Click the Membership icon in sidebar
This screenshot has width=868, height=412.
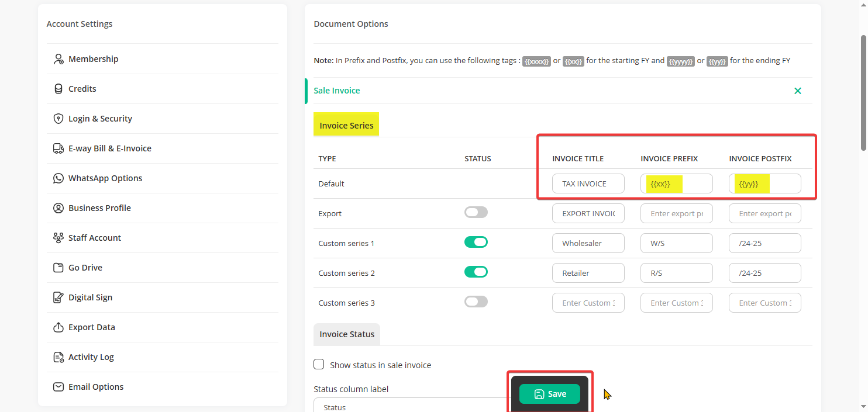point(58,59)
